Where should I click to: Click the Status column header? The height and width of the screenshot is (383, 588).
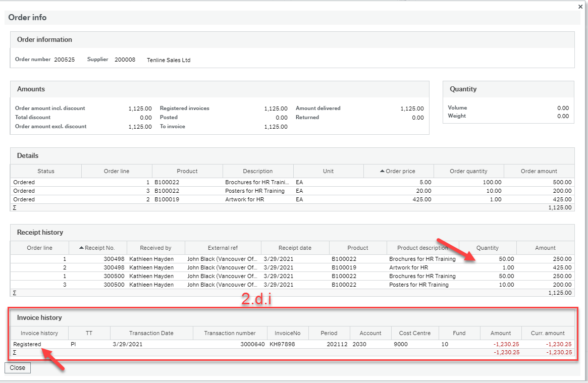click(45, 171)
